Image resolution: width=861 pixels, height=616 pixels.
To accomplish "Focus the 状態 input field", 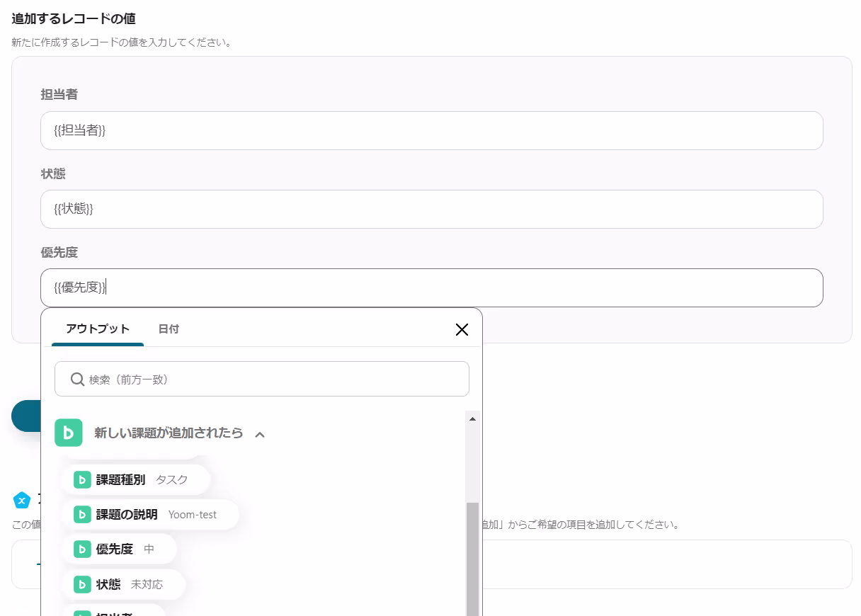I will click(x=432, y=209).
